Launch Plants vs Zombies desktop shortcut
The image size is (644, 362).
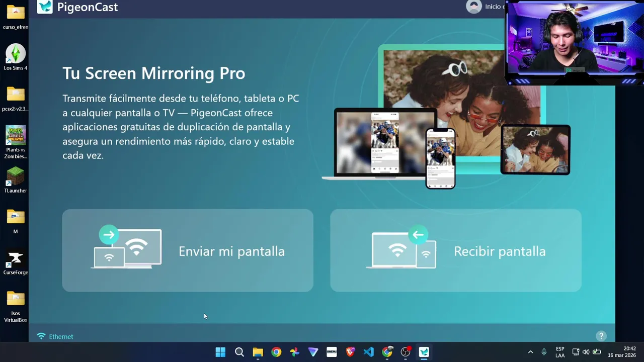(x=16, y=142)
